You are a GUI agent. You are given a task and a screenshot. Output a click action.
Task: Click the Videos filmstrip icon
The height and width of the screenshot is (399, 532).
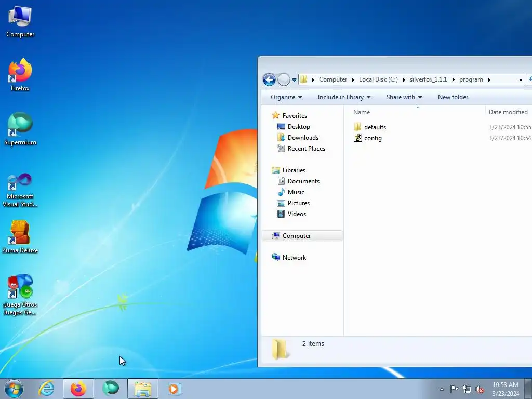coord(281,214)
